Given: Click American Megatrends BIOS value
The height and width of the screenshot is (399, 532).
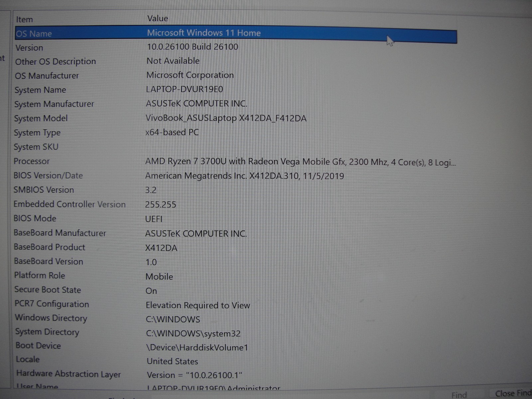Looking at the screenshot, I should coord(244,176).
